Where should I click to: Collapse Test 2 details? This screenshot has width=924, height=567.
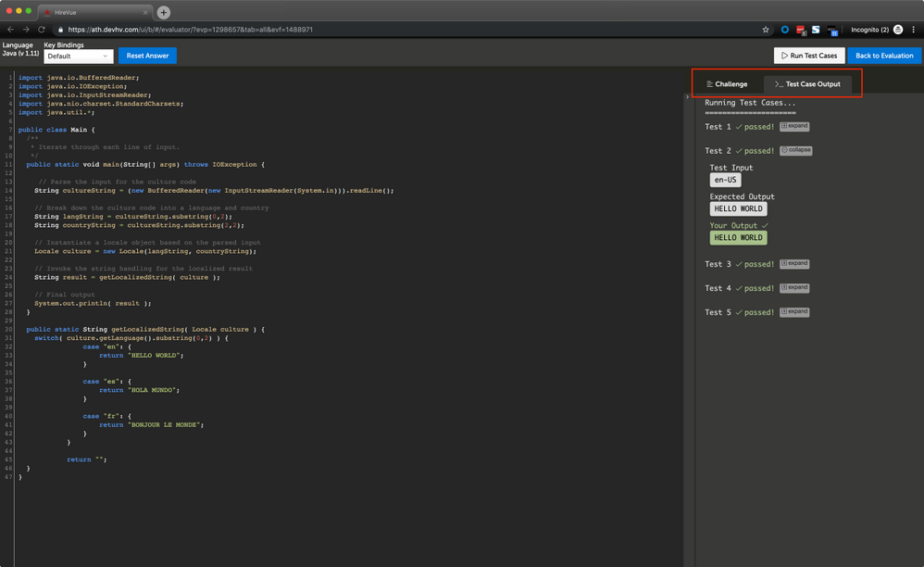coord(795,150)
